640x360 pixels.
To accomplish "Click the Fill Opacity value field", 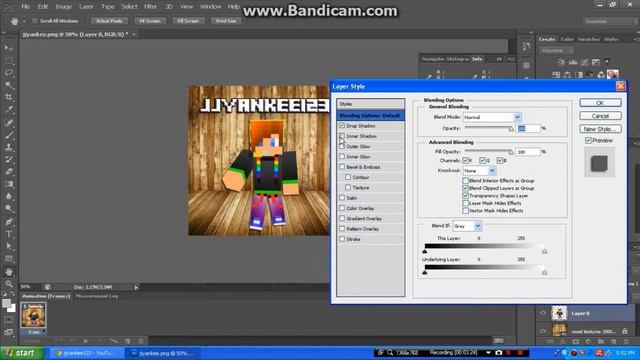I will [x=528, y=152].
